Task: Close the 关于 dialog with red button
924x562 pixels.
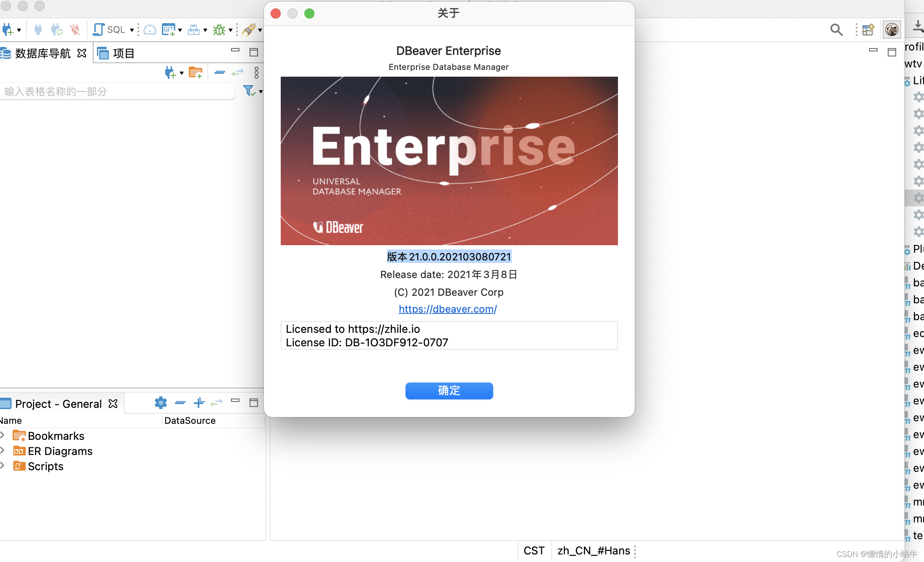Action: pos(276,13)
